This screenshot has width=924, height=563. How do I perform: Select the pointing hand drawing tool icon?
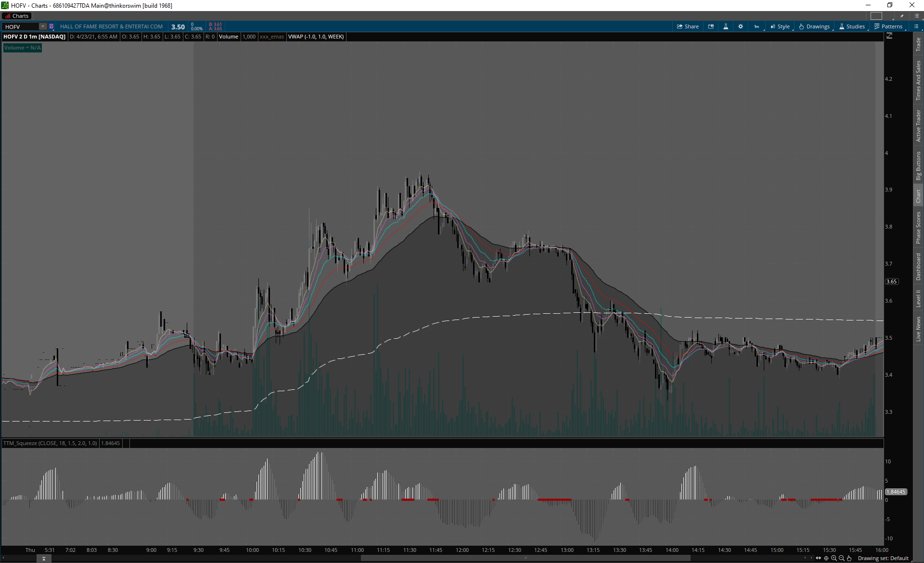849,558
